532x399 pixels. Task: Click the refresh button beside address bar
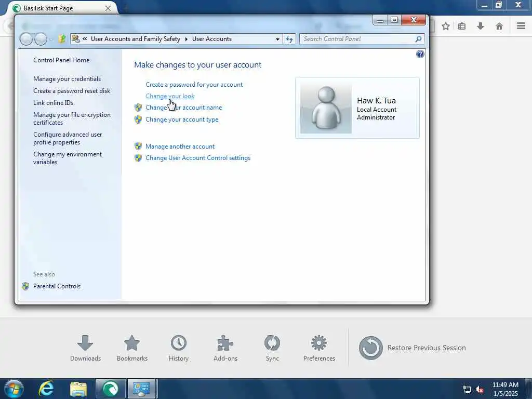(x=289, y=39)
